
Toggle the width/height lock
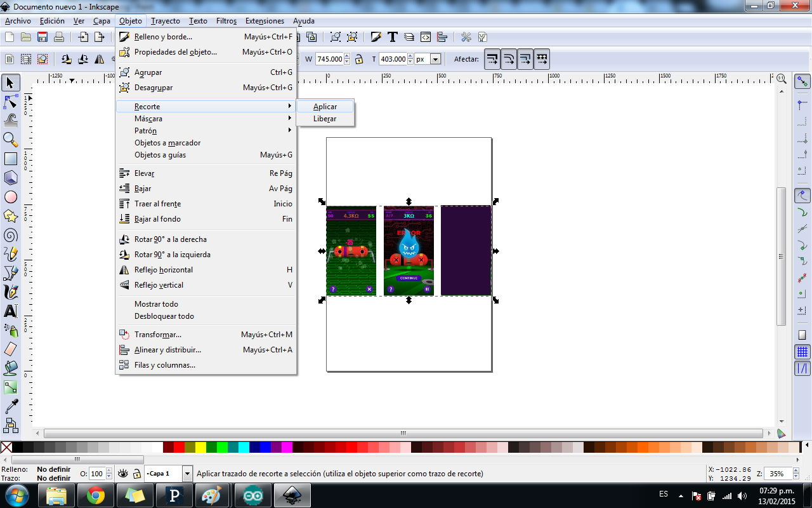coord(359,59)
